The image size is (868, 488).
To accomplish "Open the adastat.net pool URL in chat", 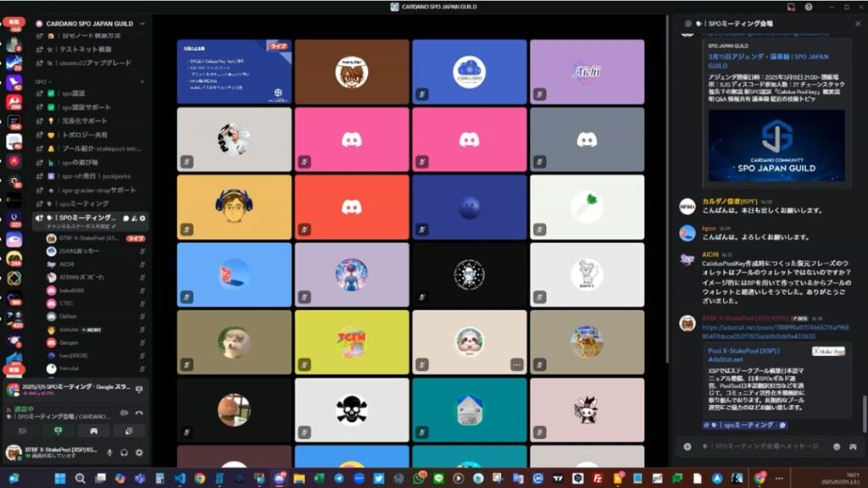I will [775, 331].
